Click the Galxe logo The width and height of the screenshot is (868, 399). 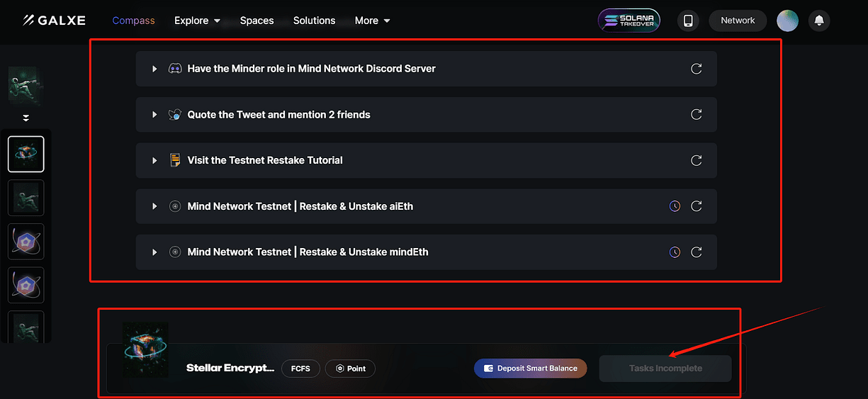(x=54, y=21)
